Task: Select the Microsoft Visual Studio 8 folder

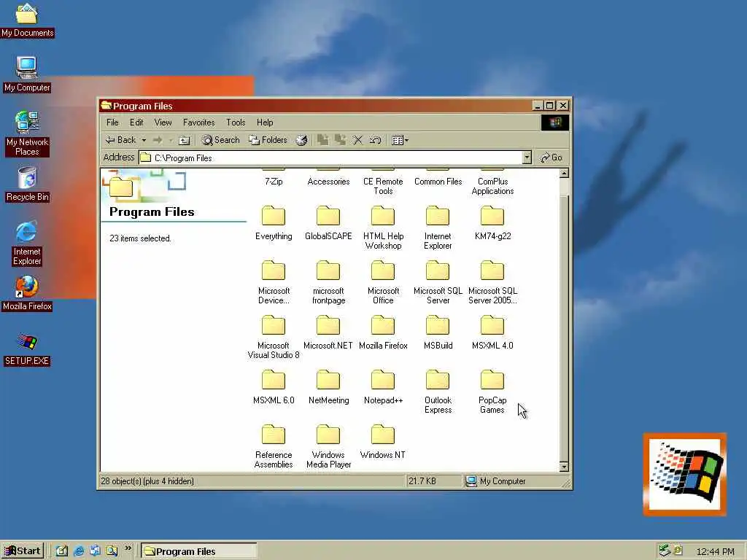Action: coord(274,337)
